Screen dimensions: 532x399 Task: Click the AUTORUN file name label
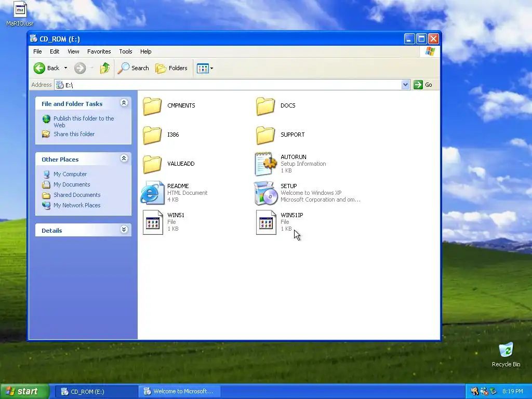[294, 157]
